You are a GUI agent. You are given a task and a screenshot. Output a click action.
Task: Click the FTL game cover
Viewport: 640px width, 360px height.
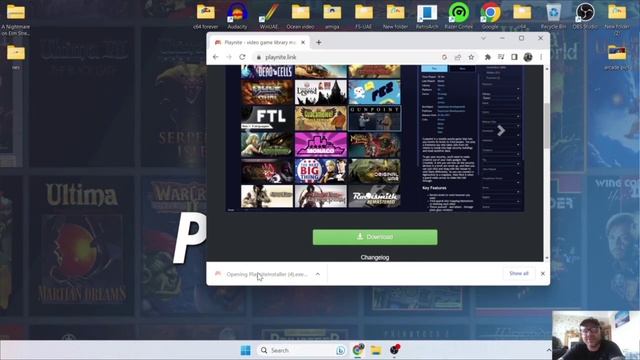pyautogui.click(x=267, y=118)
